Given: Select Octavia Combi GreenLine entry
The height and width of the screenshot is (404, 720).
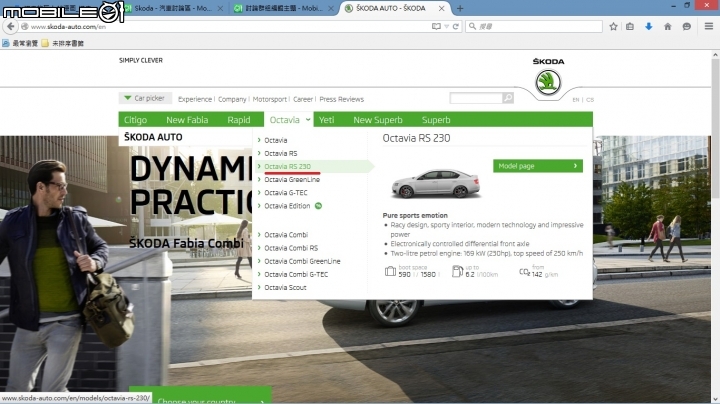Looking at the screenshot, I should point(302,261).
